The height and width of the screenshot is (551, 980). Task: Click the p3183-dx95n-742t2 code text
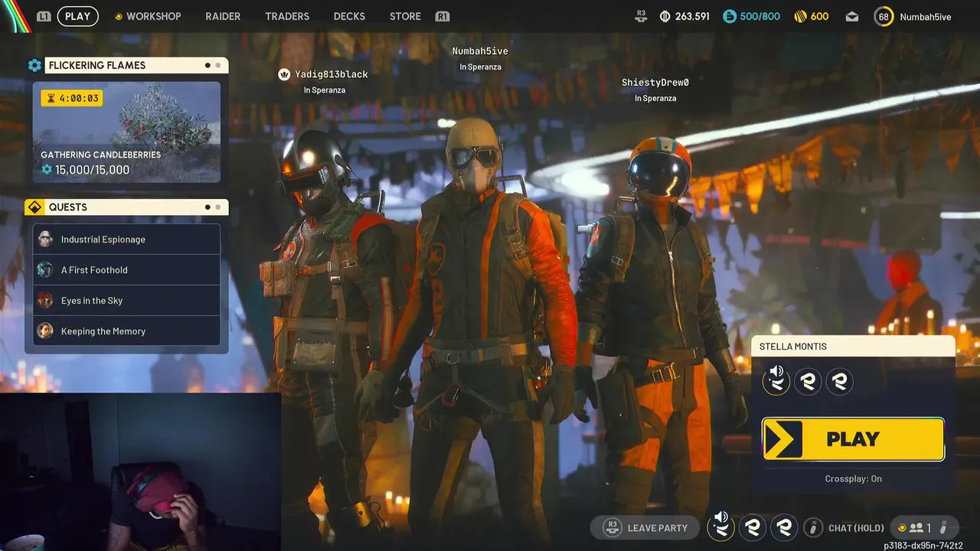[923, 545]
